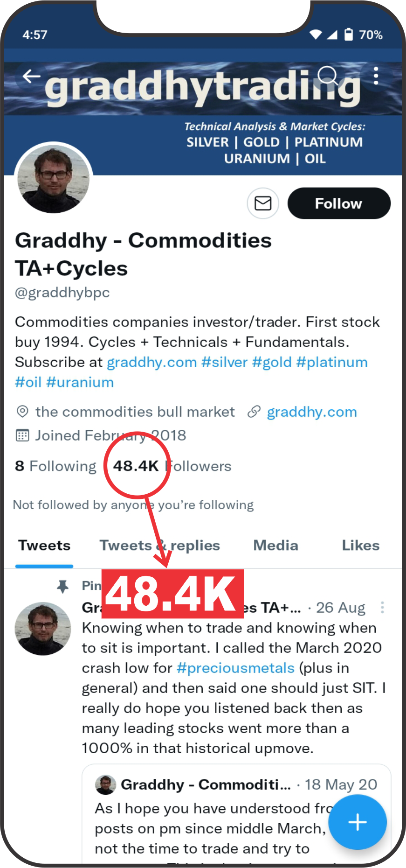Screen dimensions: 406x868
Task: Open the profile overflow menu dots
Action: tap(376, 76)
